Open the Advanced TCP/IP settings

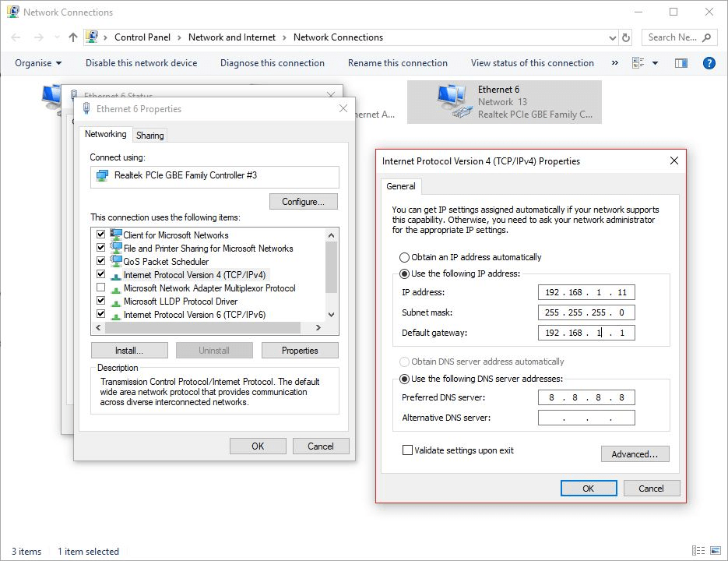click(x=635, y=454)
